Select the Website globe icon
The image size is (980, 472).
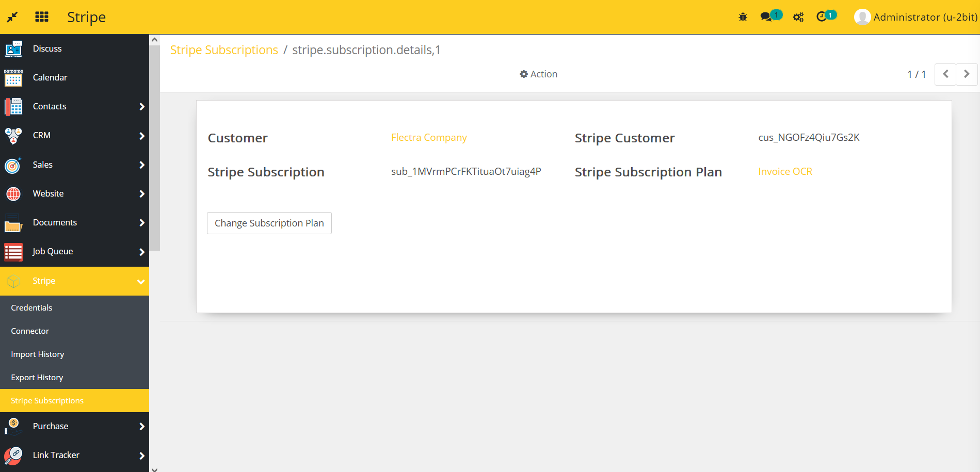pyautogui.click(x=13, y=193)
